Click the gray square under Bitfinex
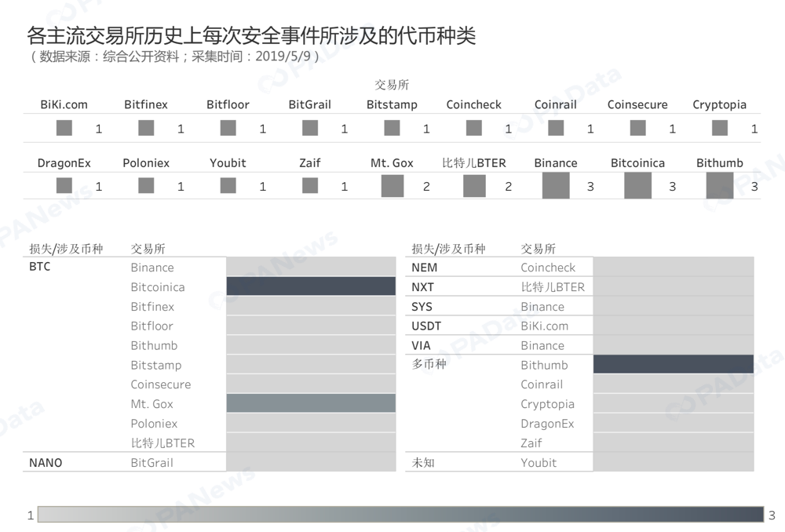The width and height of the screenshot is (785, 532). click(146, 128)
